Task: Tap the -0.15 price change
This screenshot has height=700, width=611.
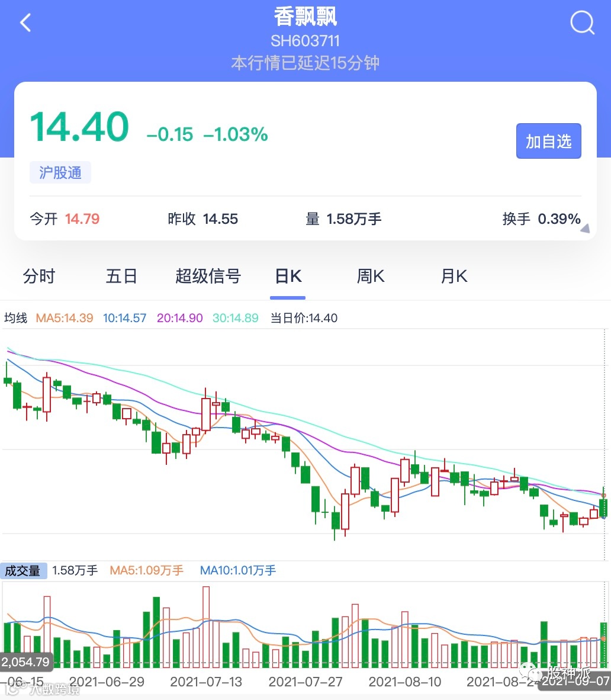Action: coord(169,134)
